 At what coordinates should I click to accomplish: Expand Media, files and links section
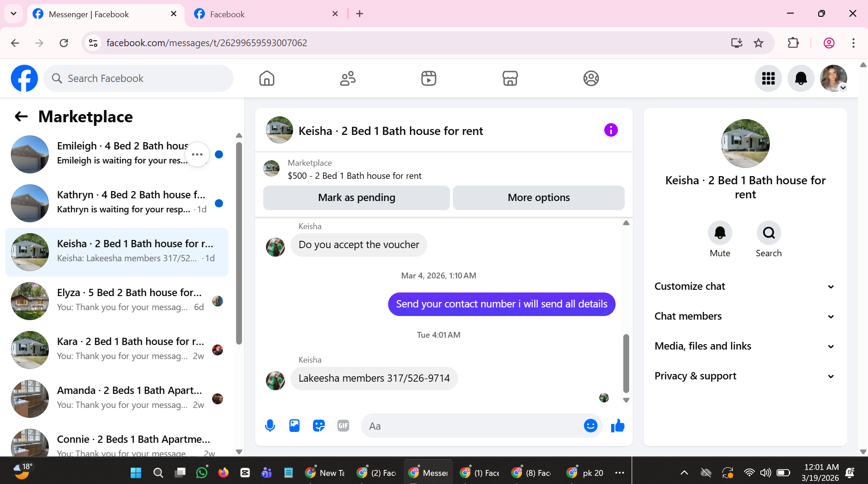pos(744,346)
